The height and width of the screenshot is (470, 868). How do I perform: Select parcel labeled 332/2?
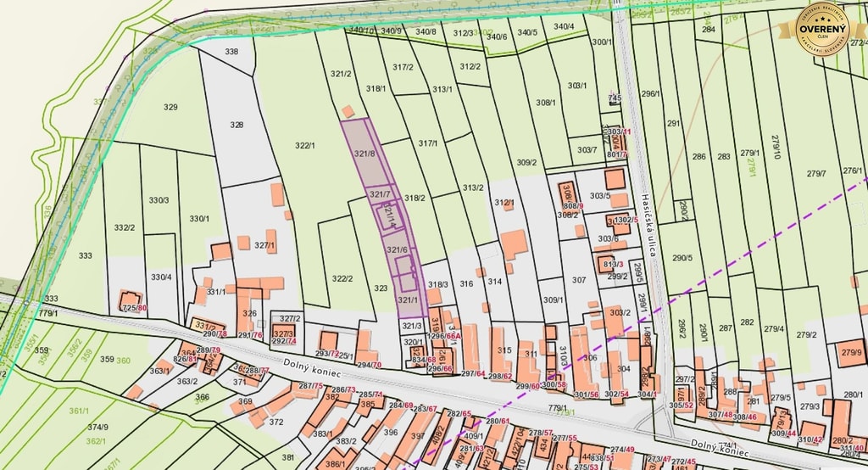(125, 227)
